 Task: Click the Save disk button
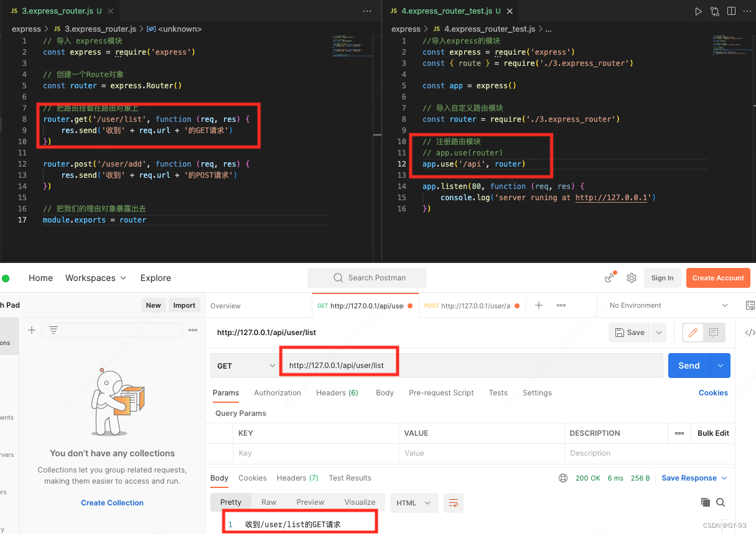click(630, 333)
